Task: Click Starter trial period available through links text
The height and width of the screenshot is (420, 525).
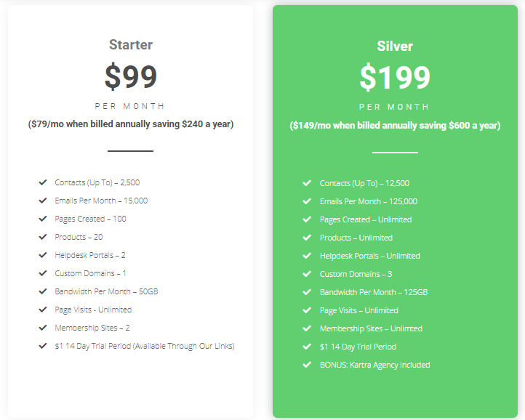Action: pos(145,346)
